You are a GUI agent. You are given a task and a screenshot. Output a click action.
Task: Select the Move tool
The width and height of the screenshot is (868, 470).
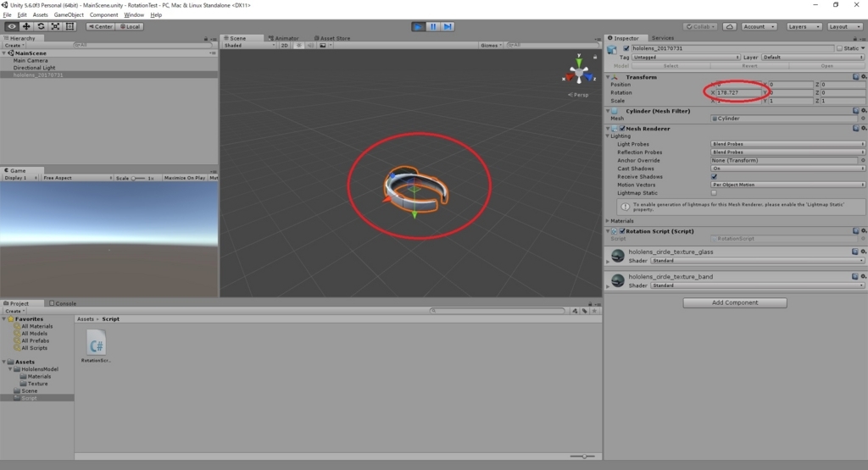26,26
